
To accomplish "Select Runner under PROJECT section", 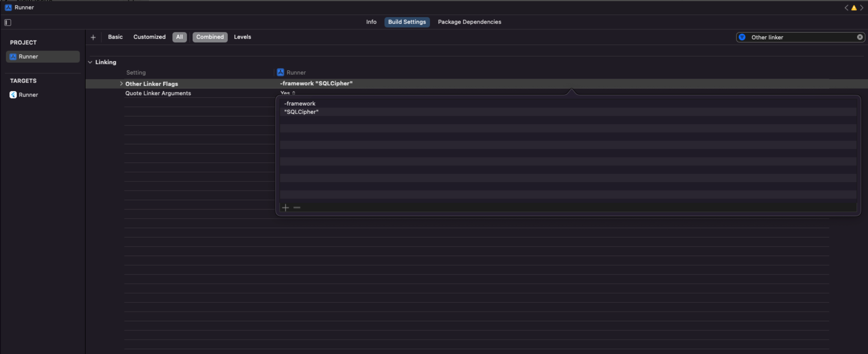I will coord(43,57).
